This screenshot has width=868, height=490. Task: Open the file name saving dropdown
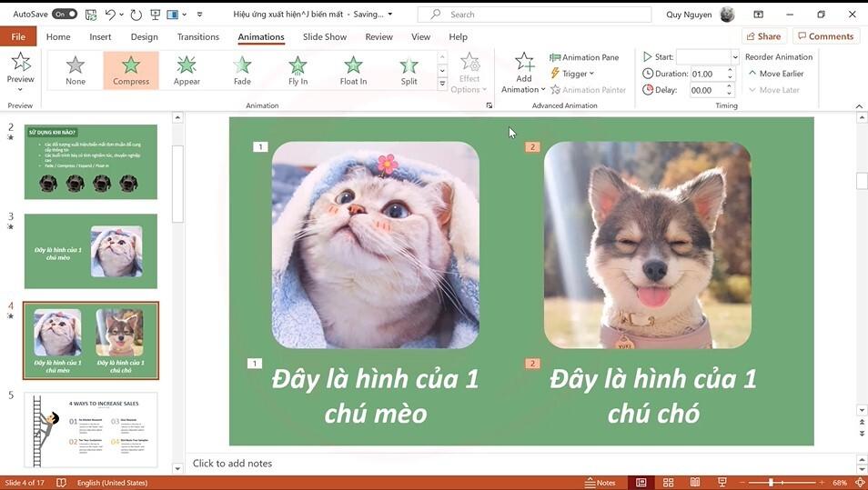point(389,15)
